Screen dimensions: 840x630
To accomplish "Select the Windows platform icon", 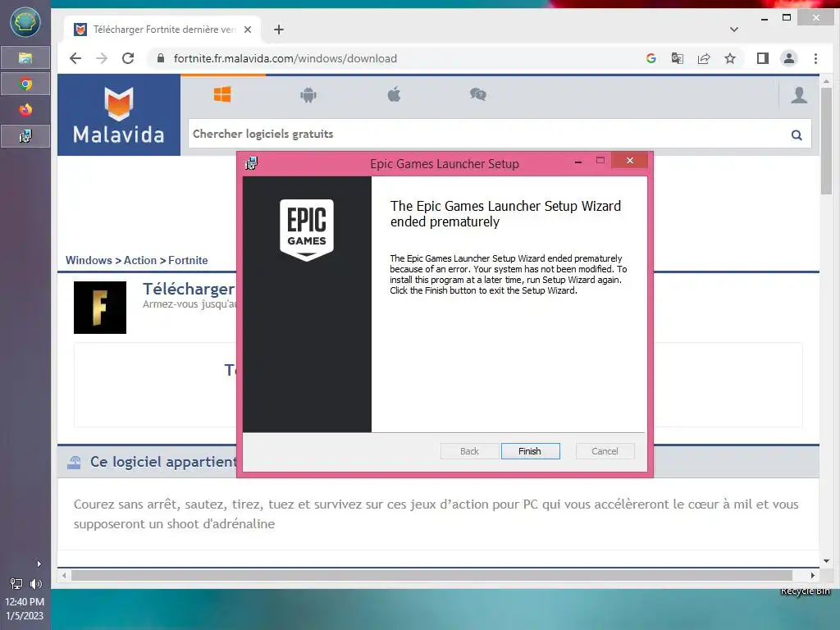I will click(x=222, y=95).
